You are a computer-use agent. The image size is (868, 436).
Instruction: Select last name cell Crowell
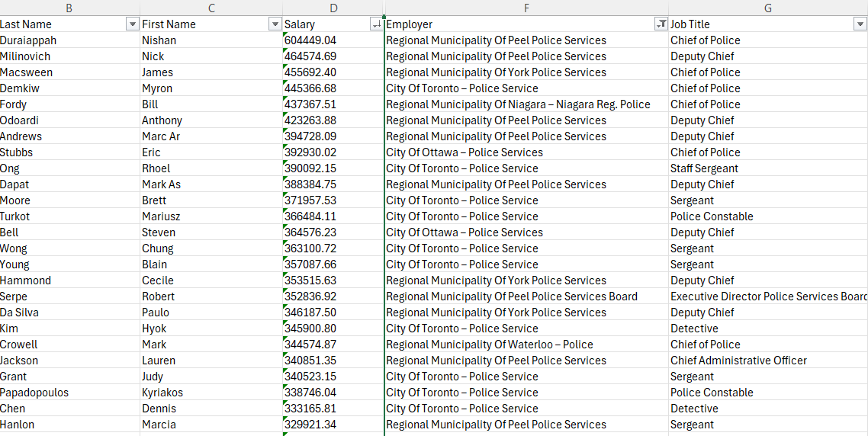[x=69, y=345]
